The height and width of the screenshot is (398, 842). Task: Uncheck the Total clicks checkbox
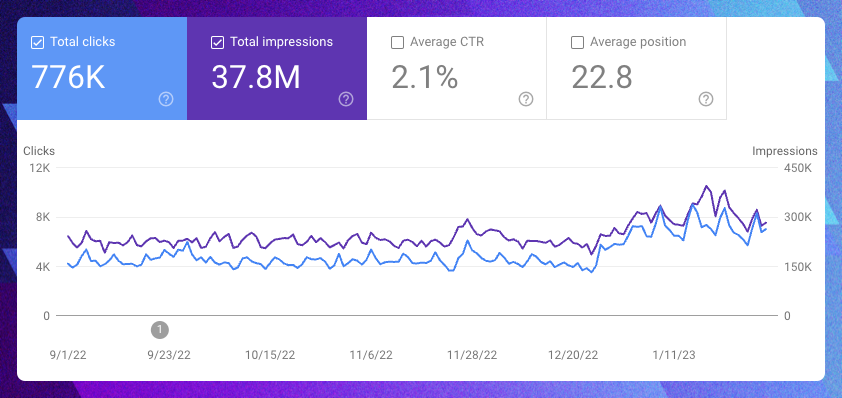(37, 43)
